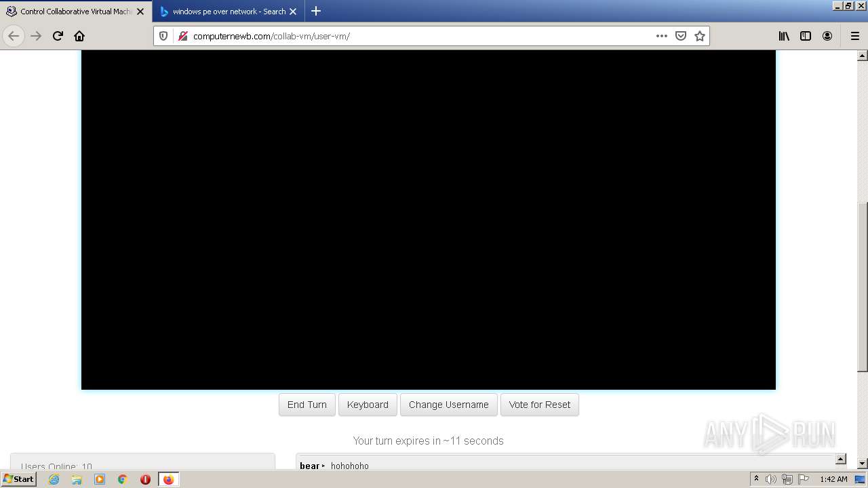Open a new browser tab
Image resolution: width=868 pixels, height=488 pixels.
tap(316, 11)
